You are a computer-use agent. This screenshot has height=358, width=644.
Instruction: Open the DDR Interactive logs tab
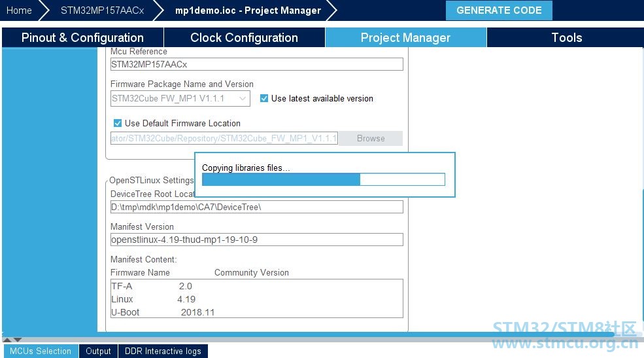pyautogui.click(x=163, y=351)
